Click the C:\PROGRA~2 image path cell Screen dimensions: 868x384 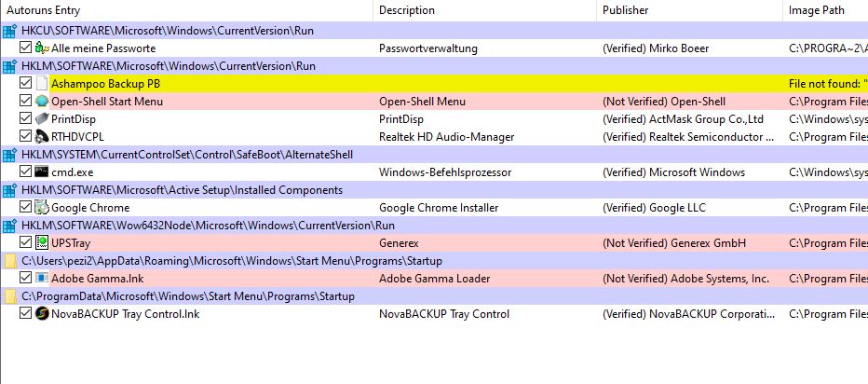pyautogui.click(x=828, y=48)
